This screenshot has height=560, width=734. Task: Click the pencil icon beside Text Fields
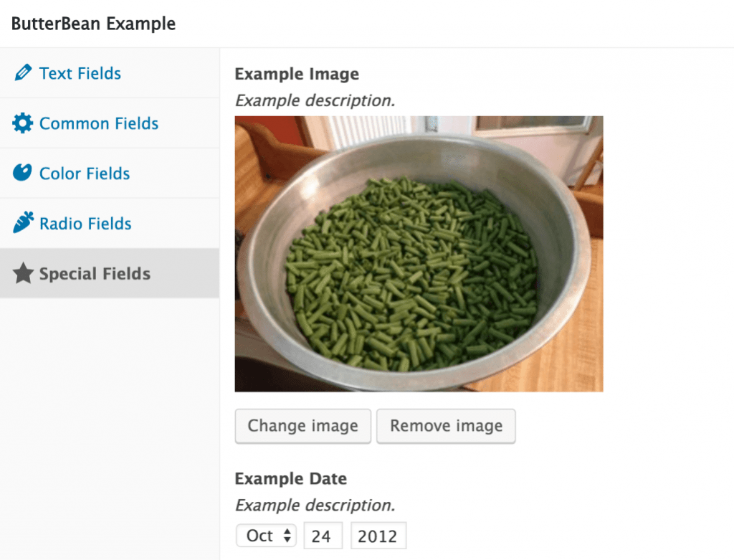tap(23, 73)
